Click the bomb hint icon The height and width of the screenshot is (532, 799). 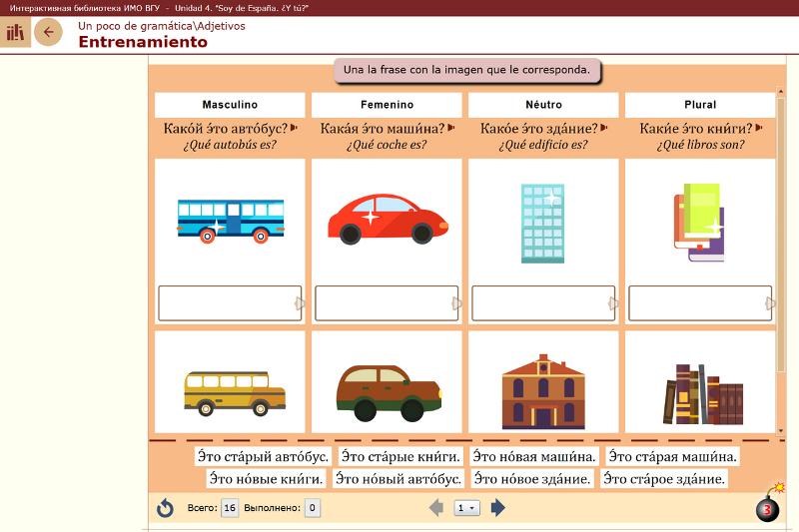coord(768,507)
